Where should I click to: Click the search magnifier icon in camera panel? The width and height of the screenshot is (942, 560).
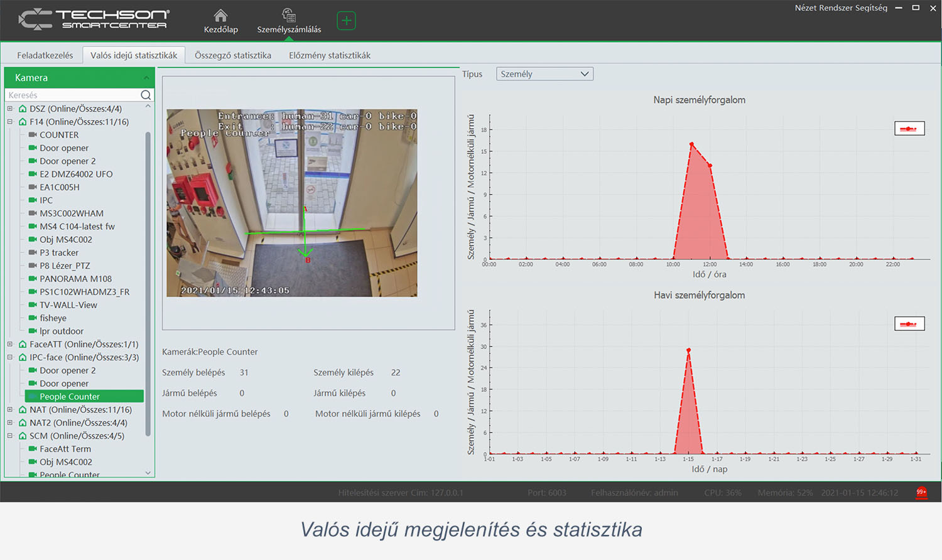146,95
